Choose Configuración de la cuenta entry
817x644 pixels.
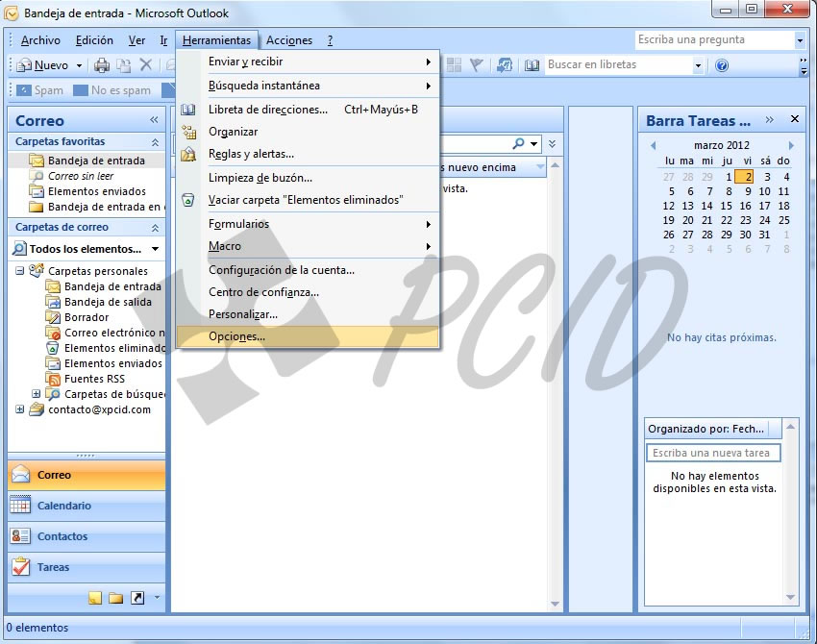click(x=308, y=270)
